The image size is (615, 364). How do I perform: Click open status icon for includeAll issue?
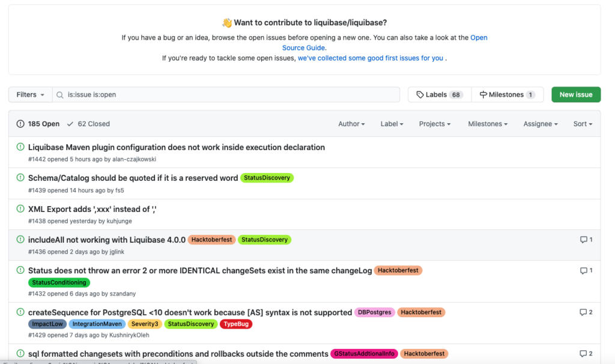click(x=20, y=239)
